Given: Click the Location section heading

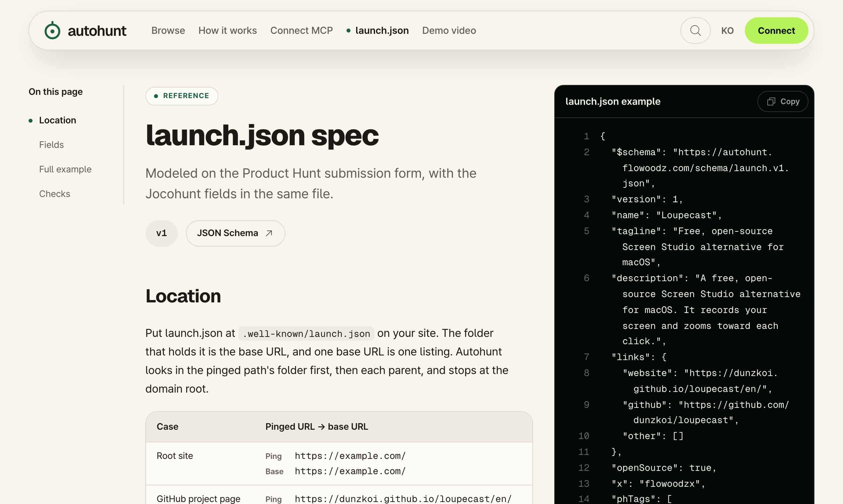Looking at the screenshot, I should 183,296.
